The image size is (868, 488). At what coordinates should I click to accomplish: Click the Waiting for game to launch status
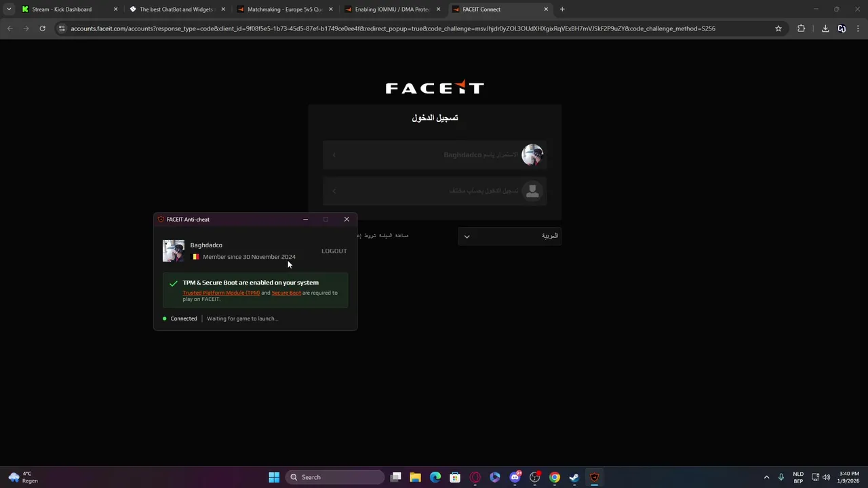tap(242, 319)
